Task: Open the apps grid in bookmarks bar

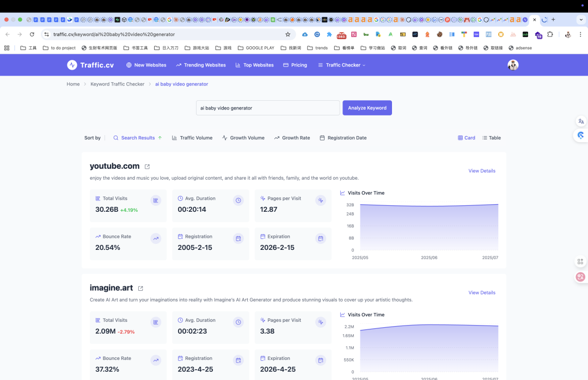Action: click(7, 48)
